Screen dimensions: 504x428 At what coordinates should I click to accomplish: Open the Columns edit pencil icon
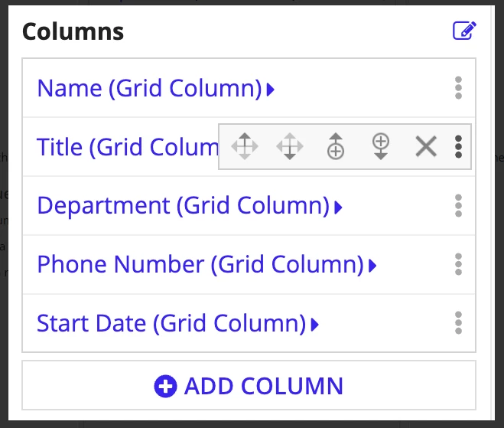464,31
